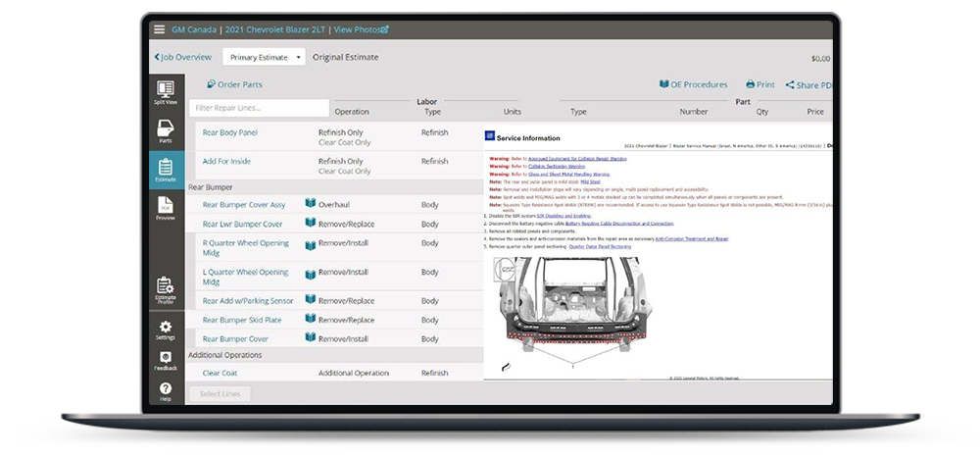980x458 pixels.
Task: Click OE procedure book icon for Rear Bumper Cover Assy
Action: [x=310, y=203]
